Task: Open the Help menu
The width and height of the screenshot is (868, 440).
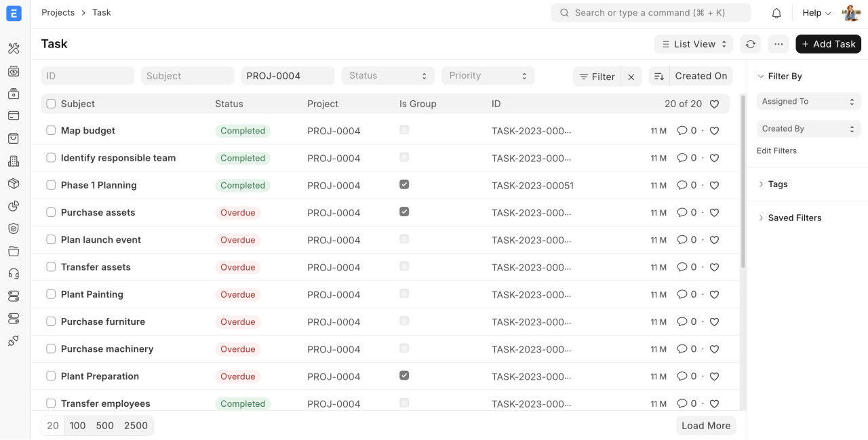Action: click(816, 13)
